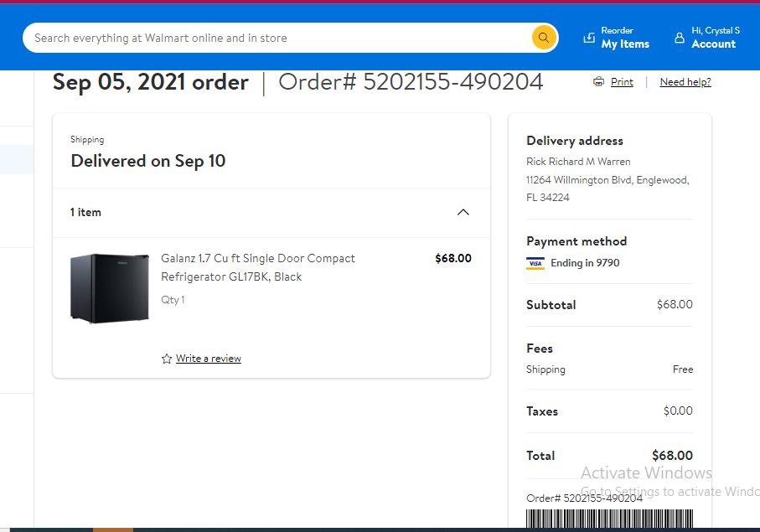Image resolution: width=760 pixels, height=532 pixels.
Task: Click the star icon next to Write a review
Action: point(167,359)
